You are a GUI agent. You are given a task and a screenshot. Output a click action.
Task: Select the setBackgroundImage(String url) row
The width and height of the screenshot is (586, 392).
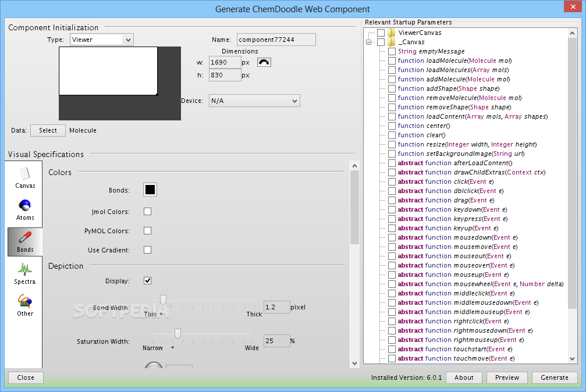pos(461,154)
